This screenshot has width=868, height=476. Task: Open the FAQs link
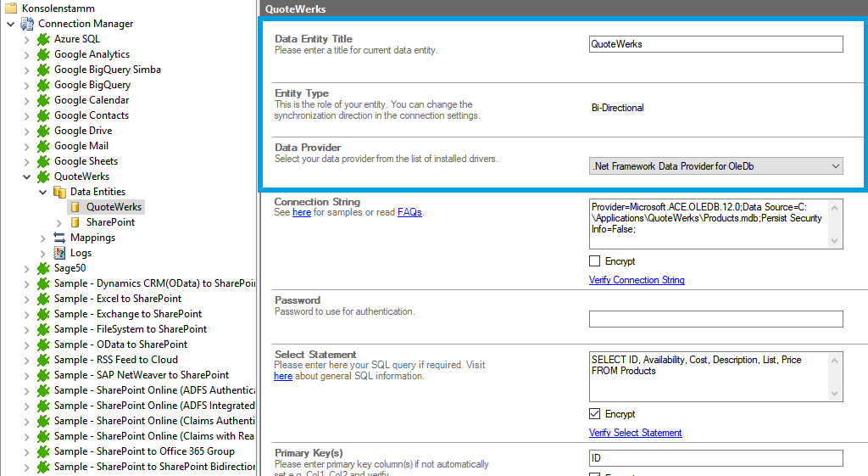pos(409,212)
